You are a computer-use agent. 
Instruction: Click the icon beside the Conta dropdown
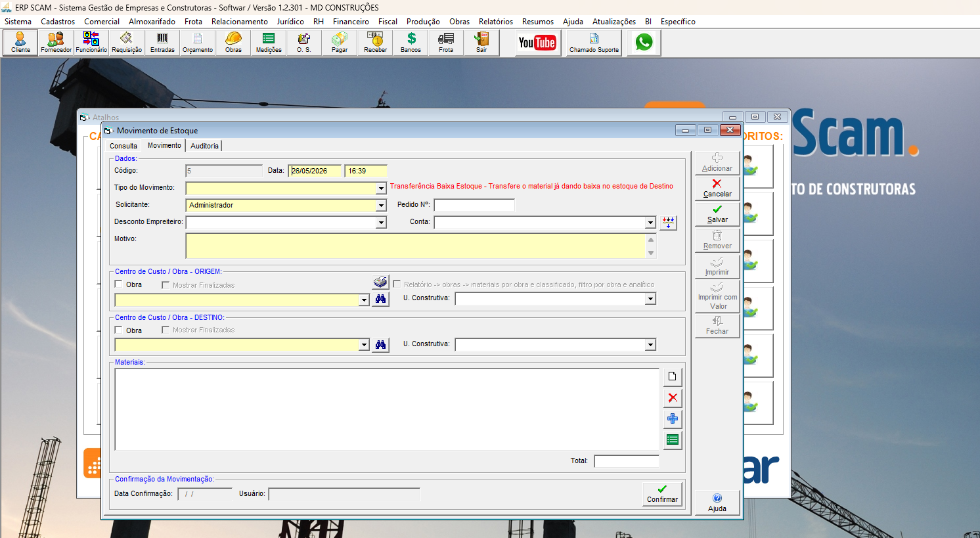(669, 223)
